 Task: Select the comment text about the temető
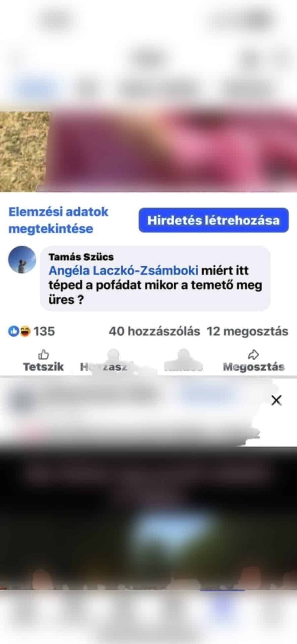(155, 285)
